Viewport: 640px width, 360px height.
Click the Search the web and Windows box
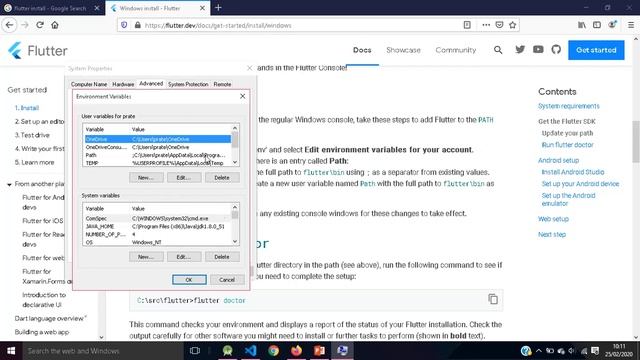[x=102, y=351]
